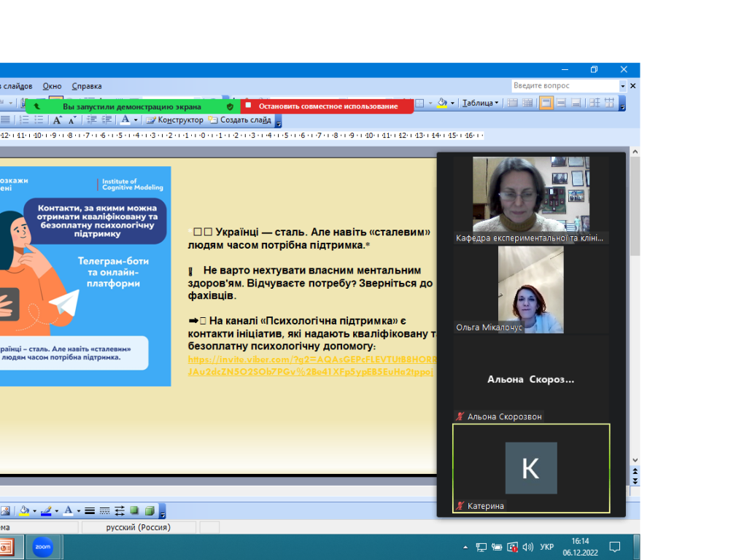Increase the font size
The height and width of the screenshot is (560, 747).
pos(57,120)
